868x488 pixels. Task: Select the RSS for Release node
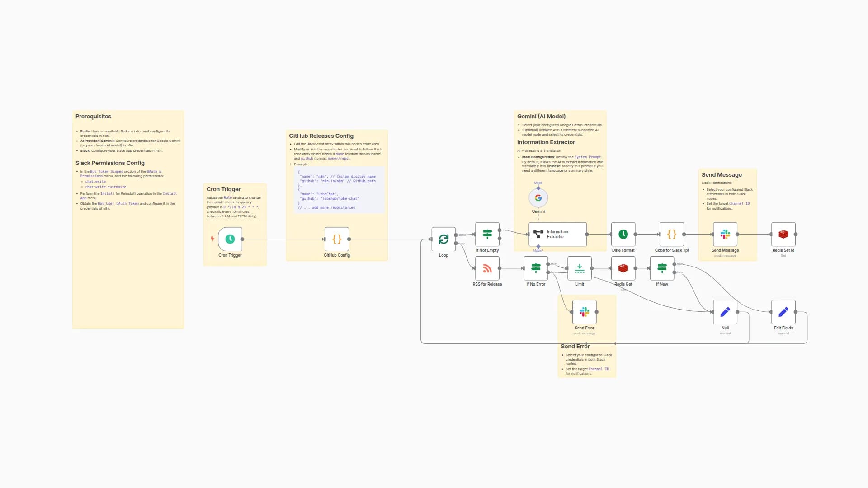pos(487,268)
